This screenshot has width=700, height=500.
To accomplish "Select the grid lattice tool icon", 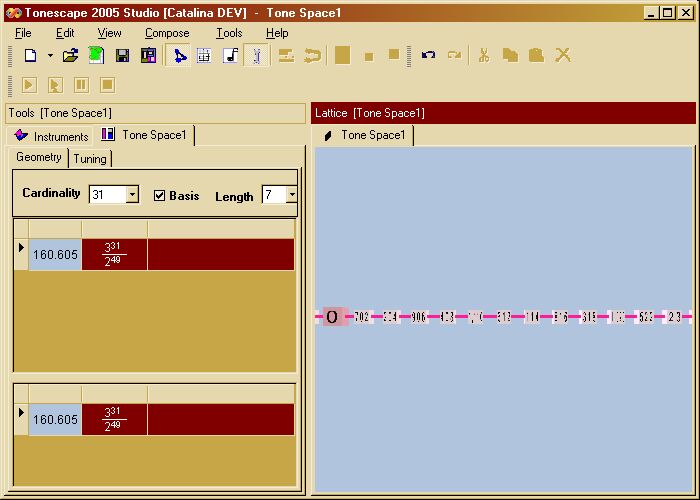I will point(204,56).
